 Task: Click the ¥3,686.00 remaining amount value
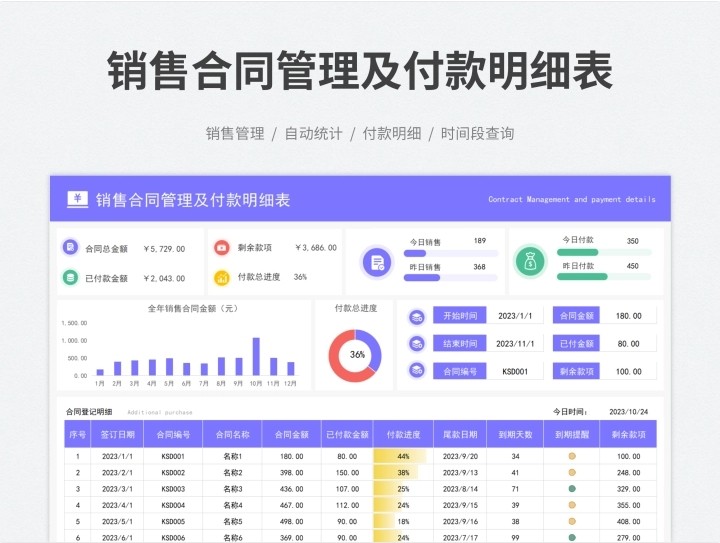(x=316, y=247)
